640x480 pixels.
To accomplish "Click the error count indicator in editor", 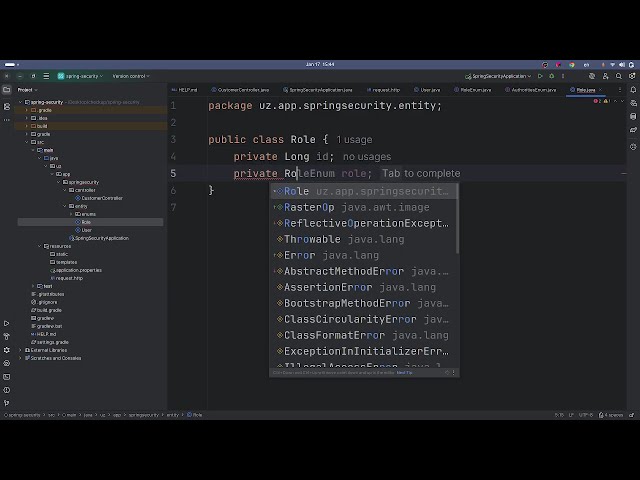I will [596, 101].
